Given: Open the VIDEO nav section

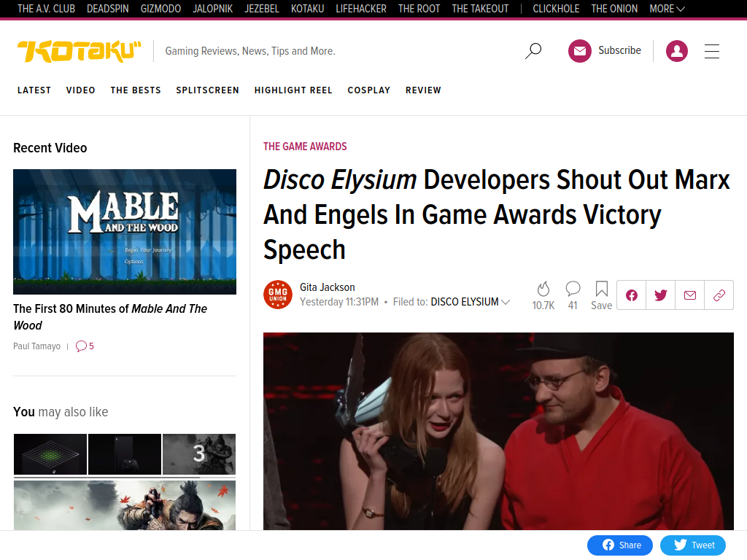Looking at the screenshot, I should pyautogui.click(x=80, y=90).
